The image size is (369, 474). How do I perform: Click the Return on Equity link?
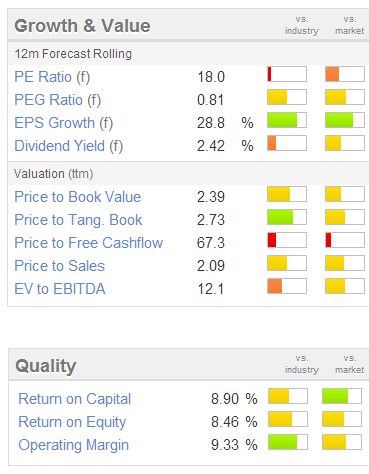72,422
